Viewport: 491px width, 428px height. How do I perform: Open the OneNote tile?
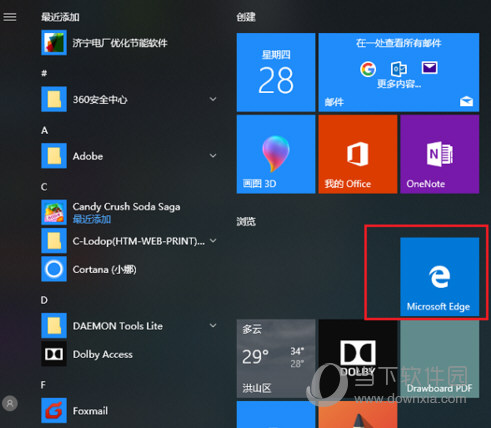pos(440,154)
